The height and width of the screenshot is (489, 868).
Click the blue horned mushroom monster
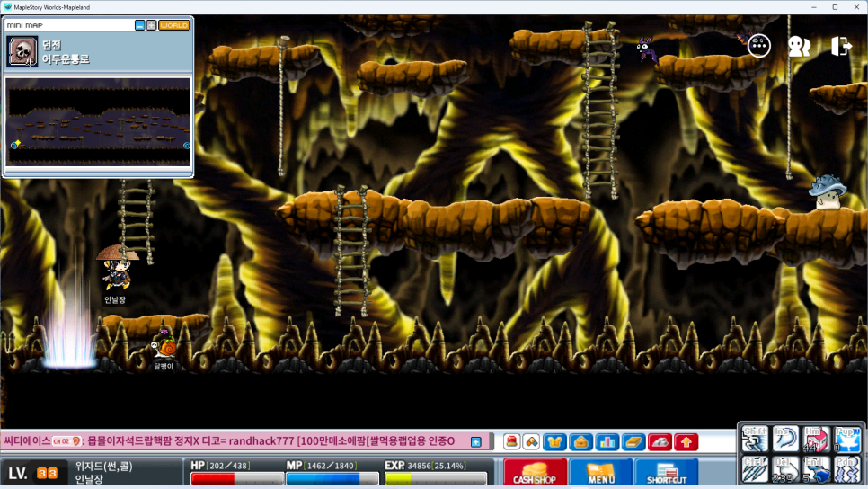tap(827, 191)
